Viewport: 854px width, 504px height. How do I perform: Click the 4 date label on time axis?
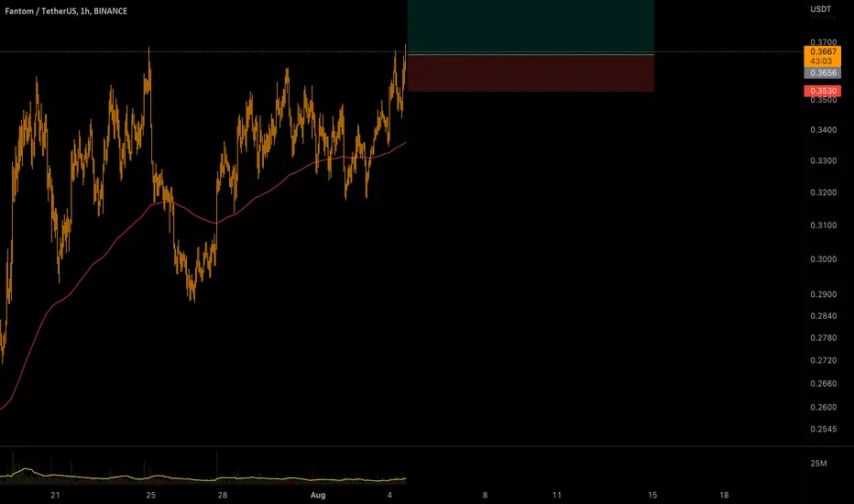pos(389,495)
